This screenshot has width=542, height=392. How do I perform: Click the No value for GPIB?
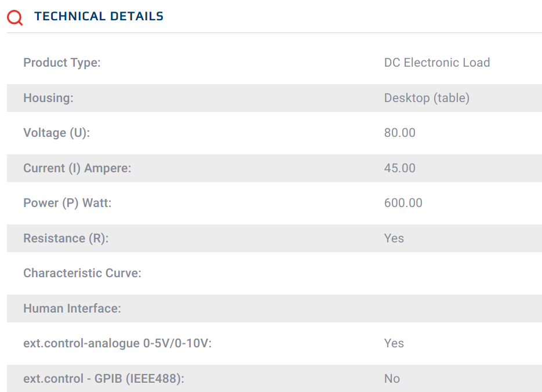pos(392,379)
